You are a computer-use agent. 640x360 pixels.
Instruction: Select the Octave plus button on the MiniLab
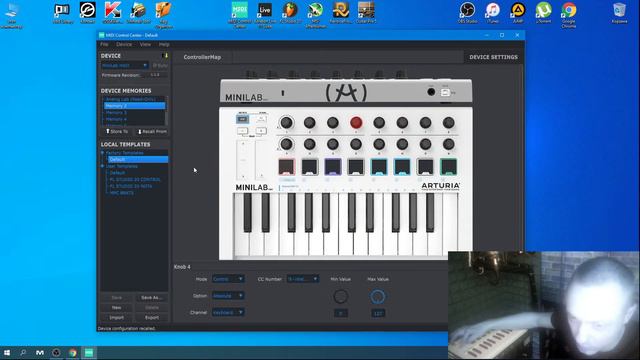pos(261,131)
